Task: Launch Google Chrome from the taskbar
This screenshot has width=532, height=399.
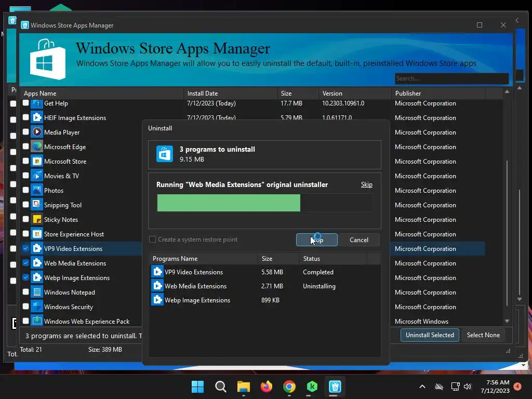Action: (x=289, y=387)
